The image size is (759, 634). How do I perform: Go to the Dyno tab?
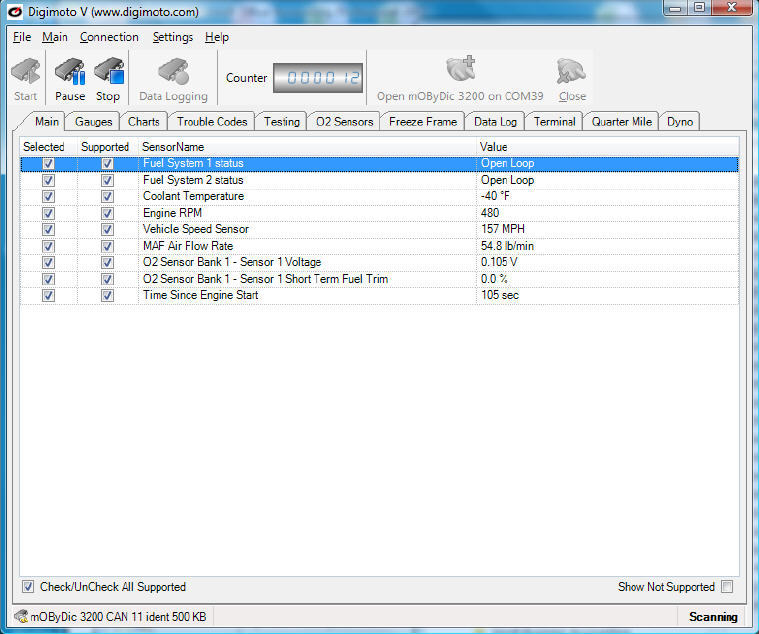coord(680,121)
